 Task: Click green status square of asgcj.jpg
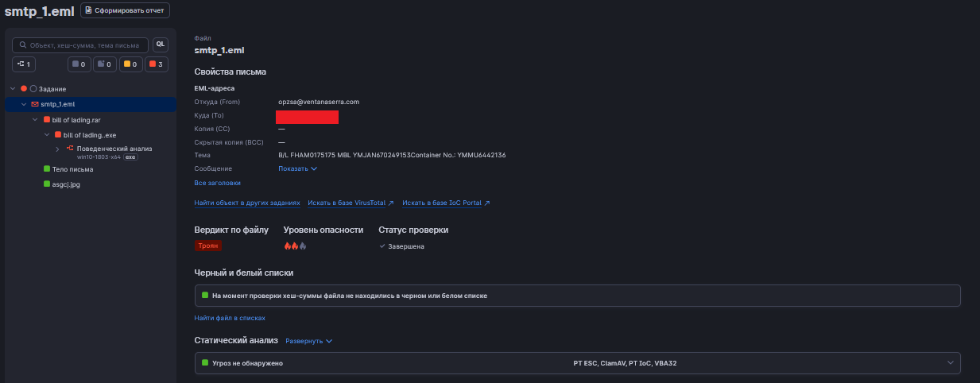(47, 184)
